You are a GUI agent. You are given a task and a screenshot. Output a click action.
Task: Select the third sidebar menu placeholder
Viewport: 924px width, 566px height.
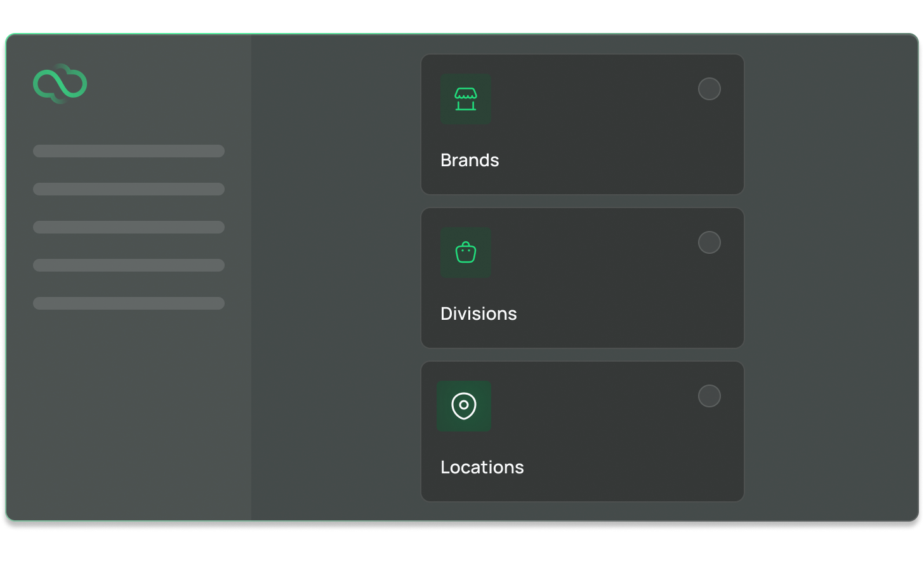[129, 227]
